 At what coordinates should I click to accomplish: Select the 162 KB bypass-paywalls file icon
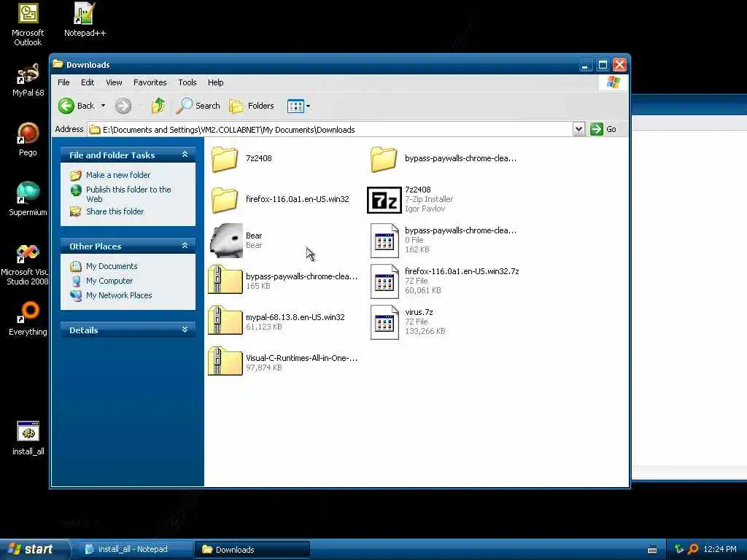384,241
